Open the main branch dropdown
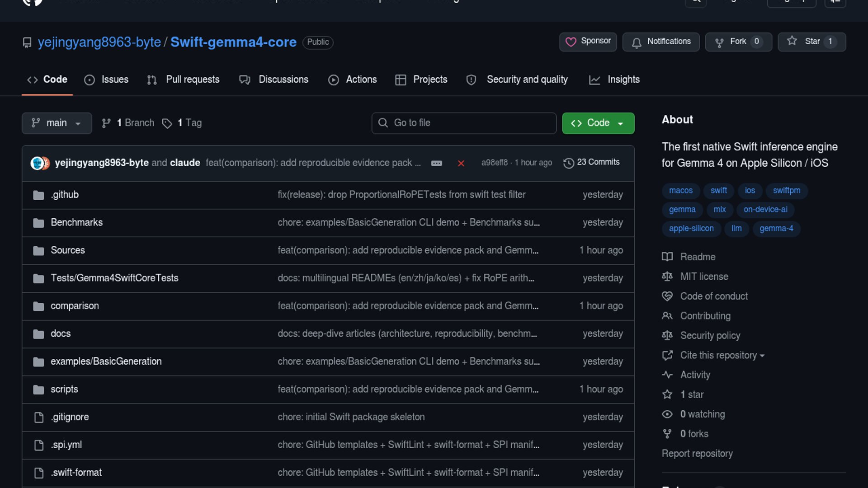The height and width of the screenshot is (488, 868). (57, 123)
